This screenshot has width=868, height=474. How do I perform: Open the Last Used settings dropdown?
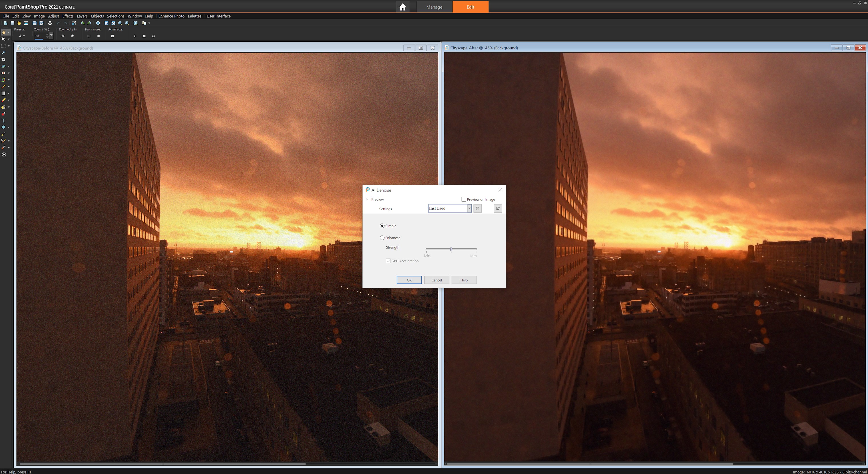[469, 208]
